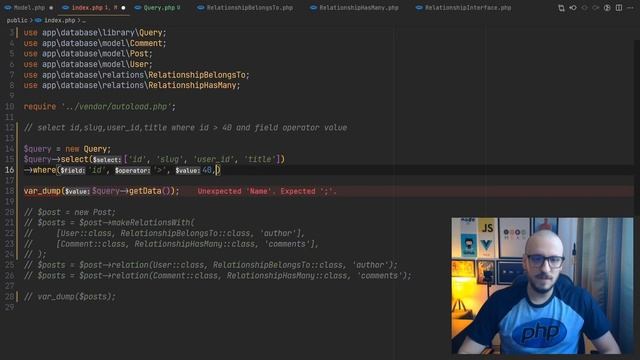
Task: Click line number 18 in gutter
Action: [9, 191]
